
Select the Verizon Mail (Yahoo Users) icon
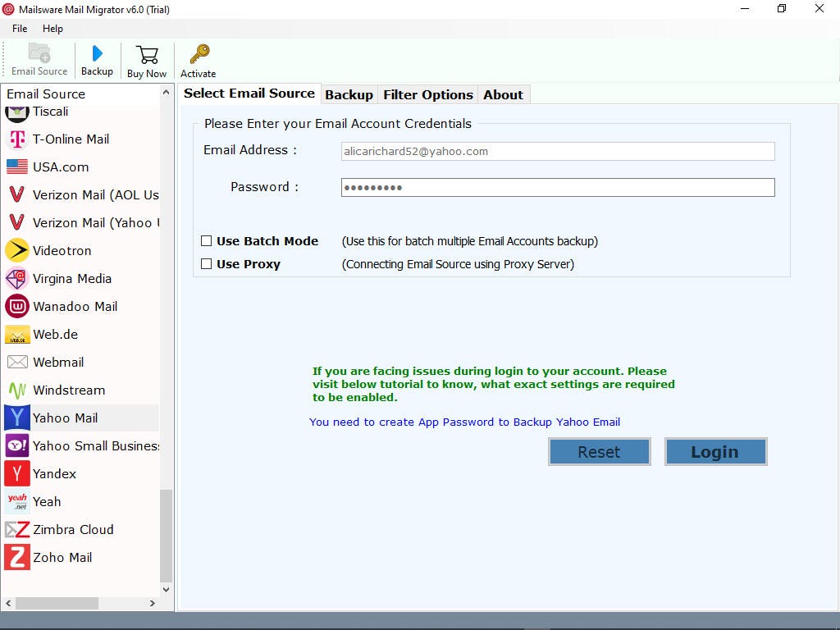pyautogui.click(x=17, y=222)
